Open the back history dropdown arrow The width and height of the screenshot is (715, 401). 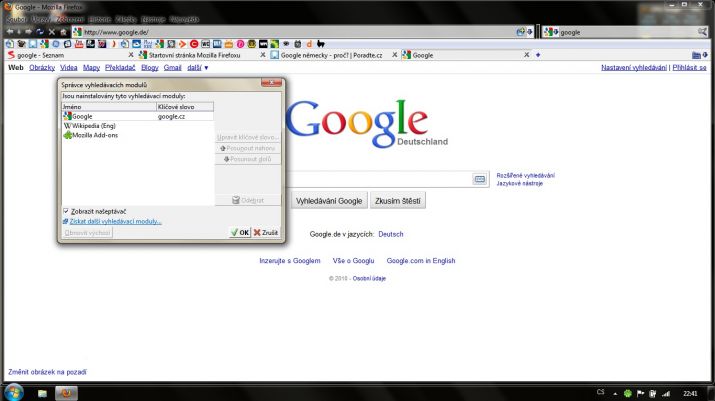(19, 32)
